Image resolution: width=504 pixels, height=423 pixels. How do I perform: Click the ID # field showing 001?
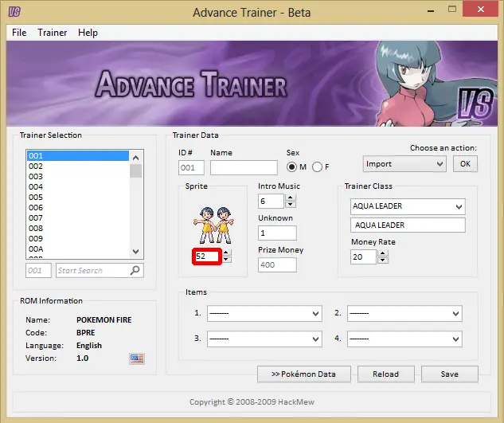point(191,168)
